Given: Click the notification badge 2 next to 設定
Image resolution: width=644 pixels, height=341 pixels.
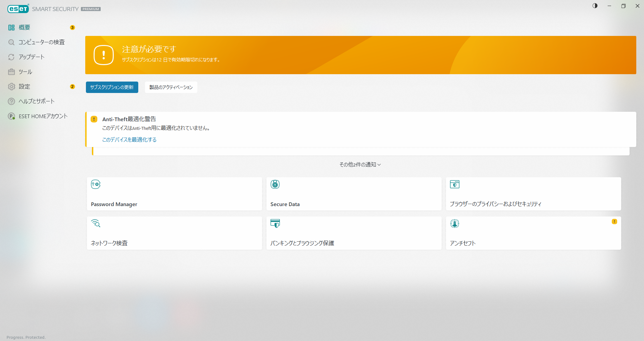Looking at the screenshot, I should tap(72, 87).
